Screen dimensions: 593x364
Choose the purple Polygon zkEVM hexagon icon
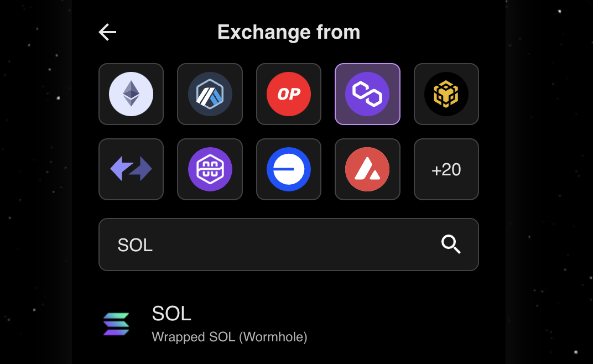(210, 169)
